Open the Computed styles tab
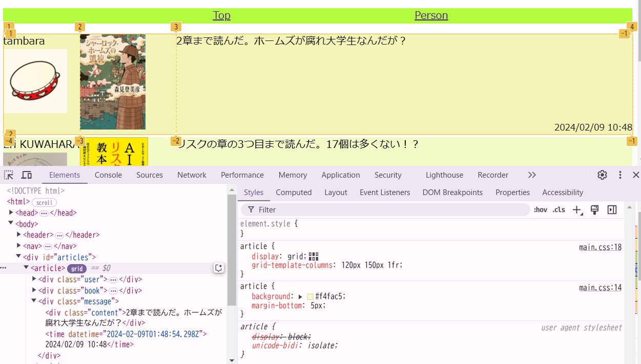641x364 pixels. (x=294, y=192)
